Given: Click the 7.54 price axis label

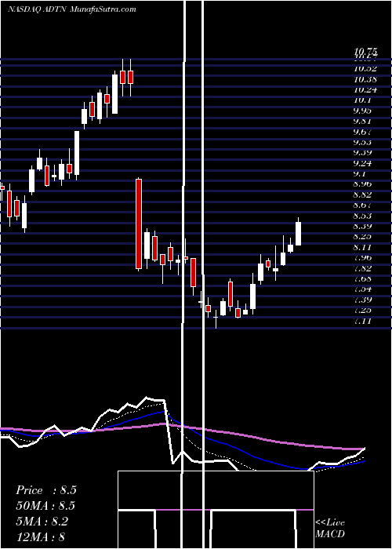Looking at the screenshot, I should 363,289.
